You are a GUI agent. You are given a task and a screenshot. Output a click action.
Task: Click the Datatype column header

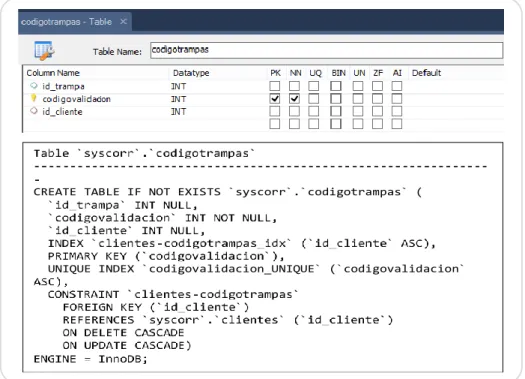click(191, 73)
